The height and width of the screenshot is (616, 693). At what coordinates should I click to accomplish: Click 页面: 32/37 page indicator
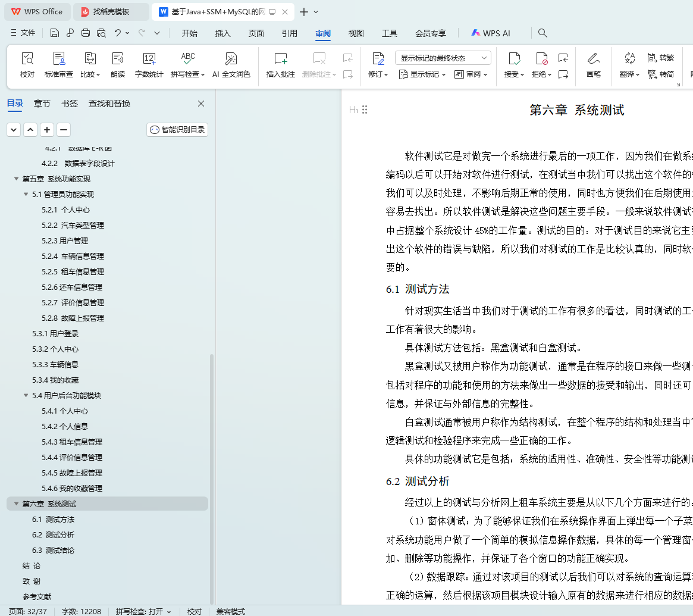pyautogui.click(x=28, y=611)
